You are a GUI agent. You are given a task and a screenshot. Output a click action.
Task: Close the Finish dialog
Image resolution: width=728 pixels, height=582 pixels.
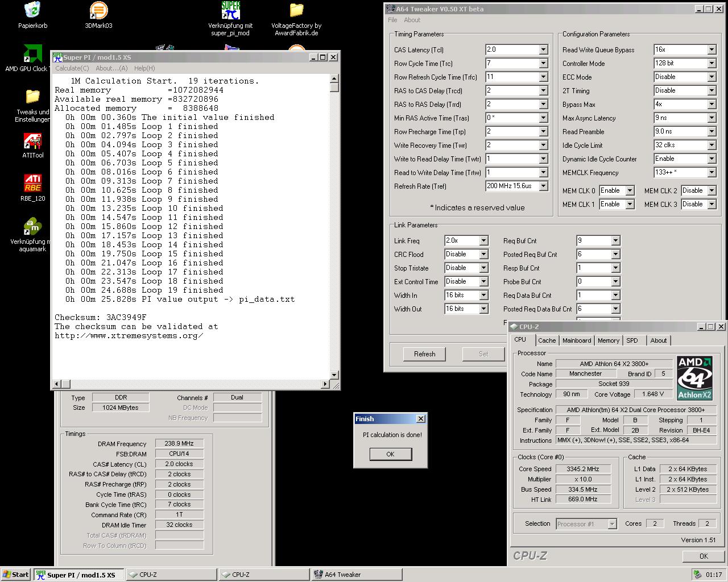tap(421, 419)
